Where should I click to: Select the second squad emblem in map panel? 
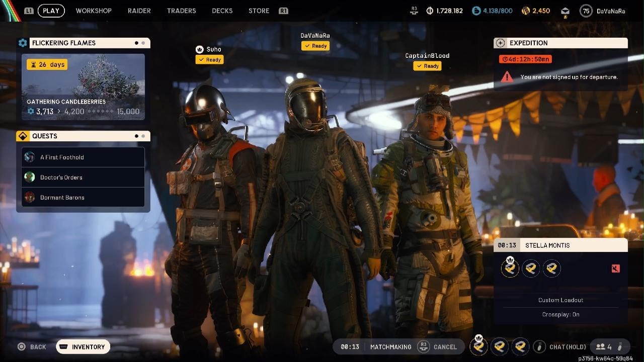[531, 268]
